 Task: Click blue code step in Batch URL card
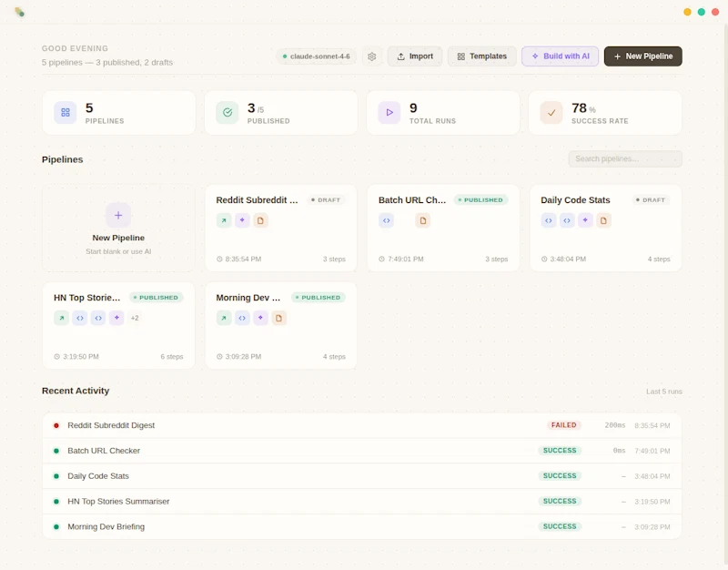coord(386,220)
